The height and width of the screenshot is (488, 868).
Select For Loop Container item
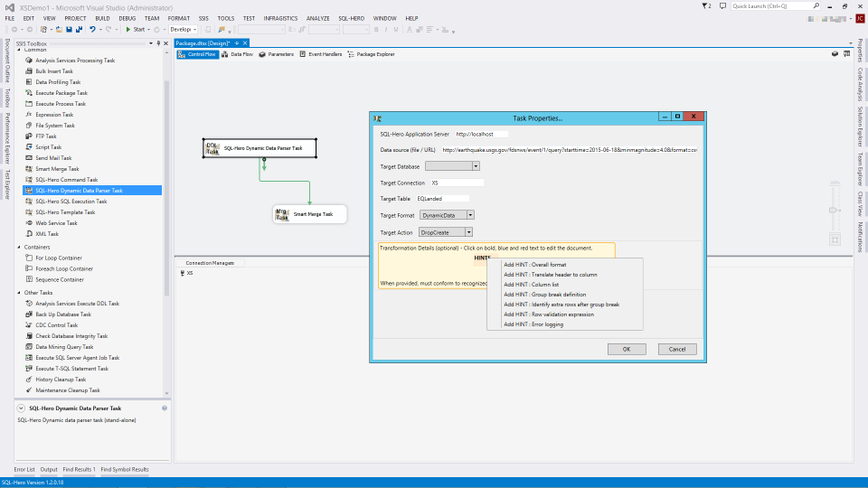click(58, 258)
